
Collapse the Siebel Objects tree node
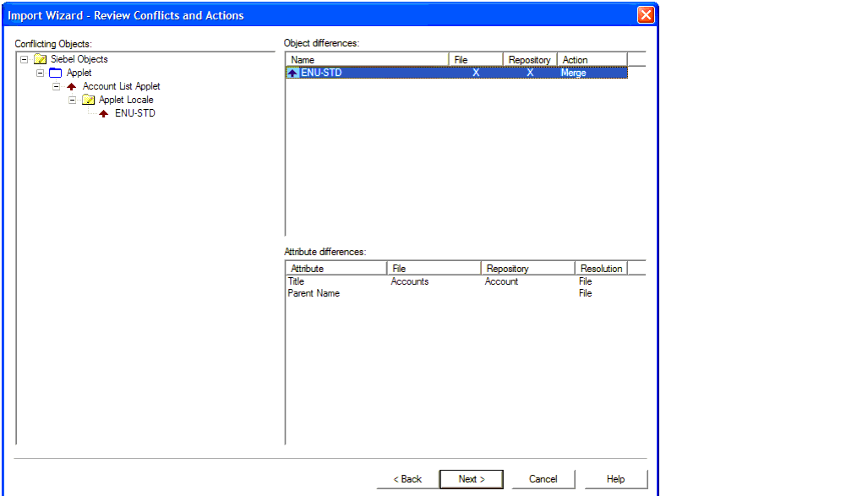point(25,59)
